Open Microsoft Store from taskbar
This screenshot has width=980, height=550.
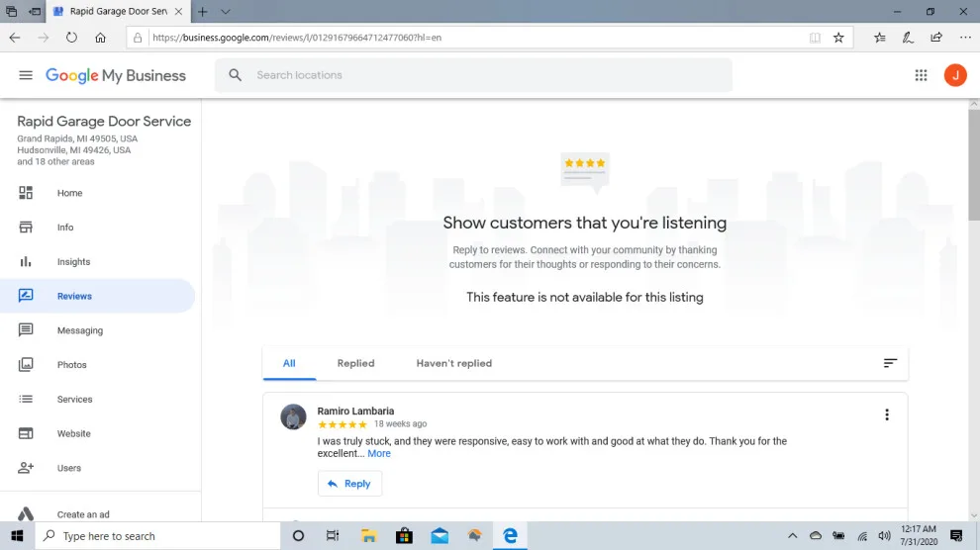pos(405,535)
